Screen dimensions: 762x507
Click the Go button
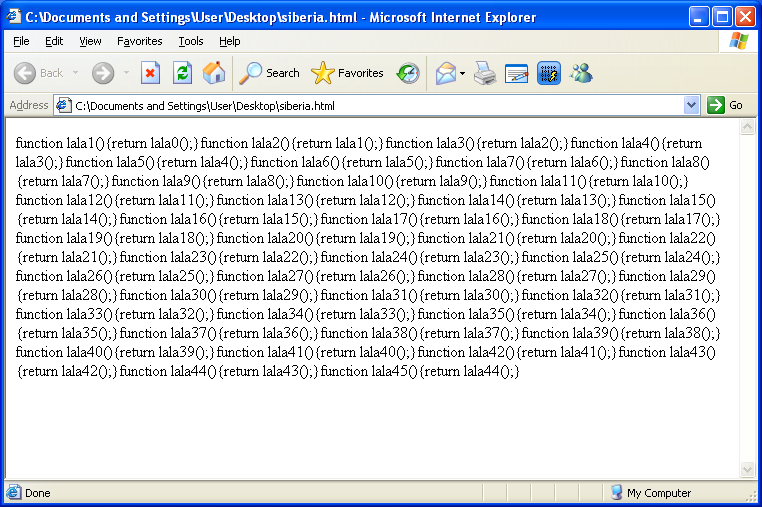coord(726,105)
